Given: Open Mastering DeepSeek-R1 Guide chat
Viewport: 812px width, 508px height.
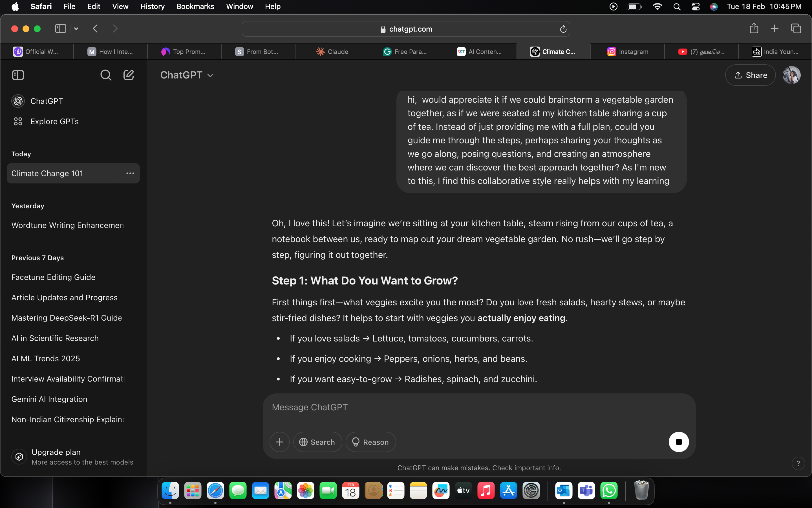Looking at the screenshot, I should (x=73, y=318).
